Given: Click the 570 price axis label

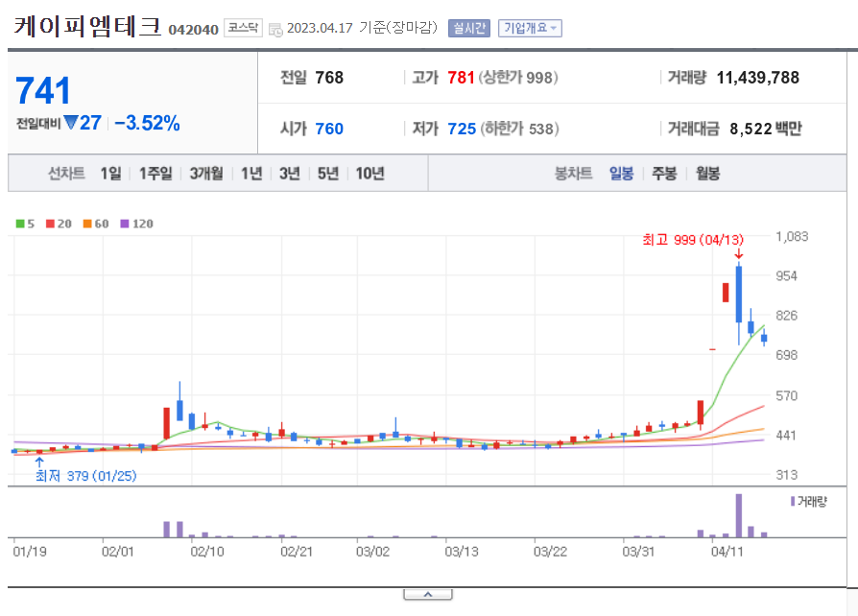Looking at the screenshot, I should [x=786, y=395].
